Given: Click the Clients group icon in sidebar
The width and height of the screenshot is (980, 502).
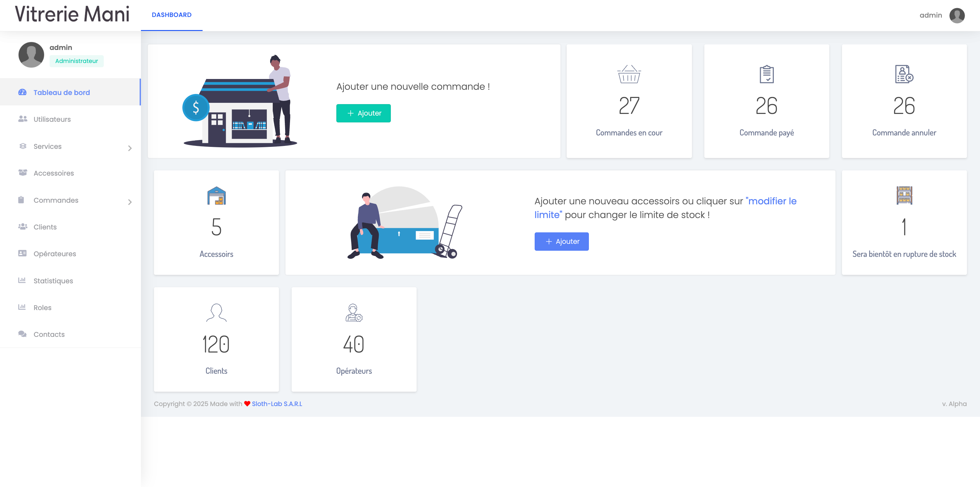Looking at the screenshot, I should pos(23,227).
